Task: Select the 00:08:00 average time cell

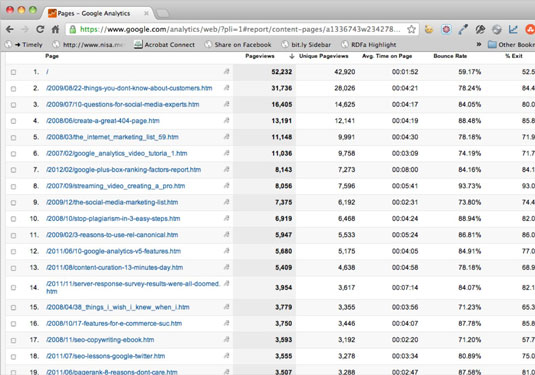Action: [x=405, y=170]
